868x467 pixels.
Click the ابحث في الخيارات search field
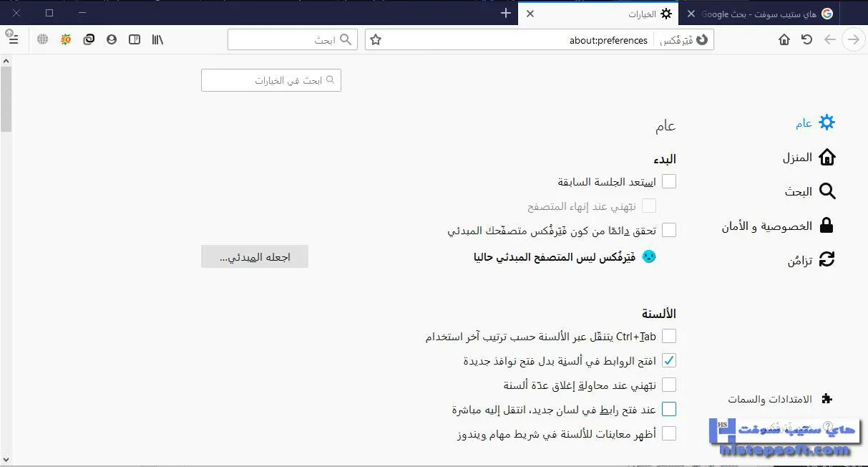[x=271, y=80]
